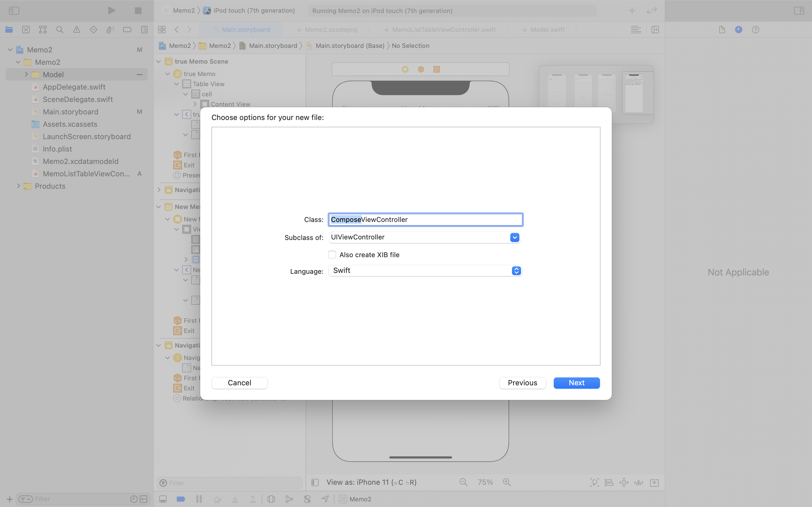Expand the Products folder
Image resolution: width=812 pixels, height=507 pixels.
tap(18, 186)
